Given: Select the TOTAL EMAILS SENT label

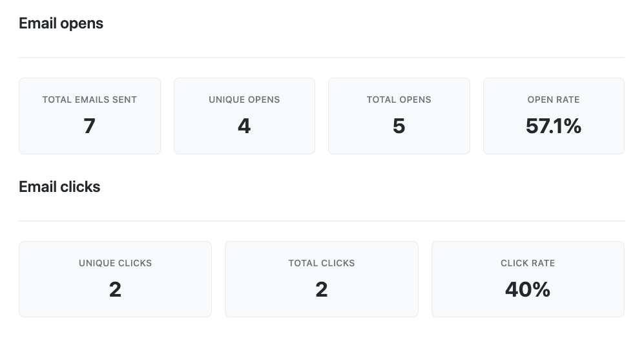Looking at the screenshot, I should pyautogui.click(x=89, y=100).
